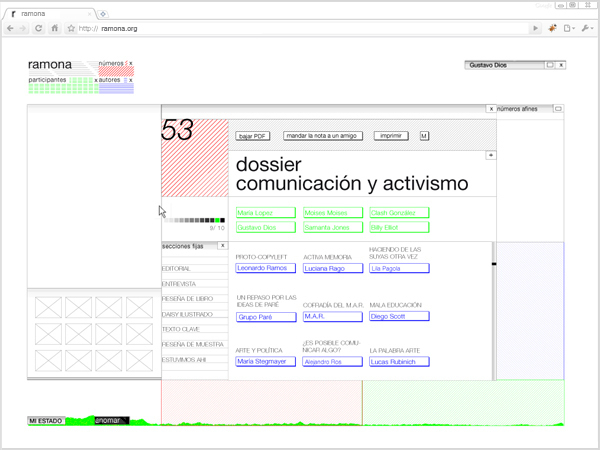Open a new tab with plus button
Screen dimensions: 600x450
click(103, 14)
